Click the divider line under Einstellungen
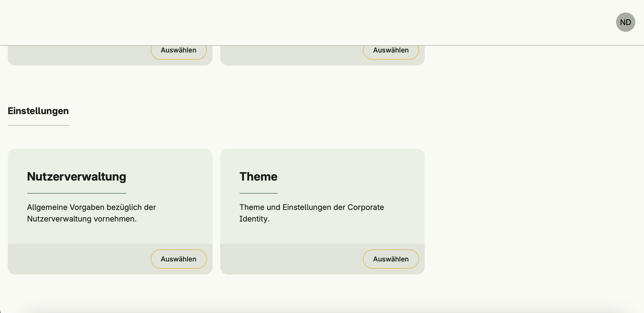Image resolution: width=644 pixels, height=313 pixels. pos(38,125)
